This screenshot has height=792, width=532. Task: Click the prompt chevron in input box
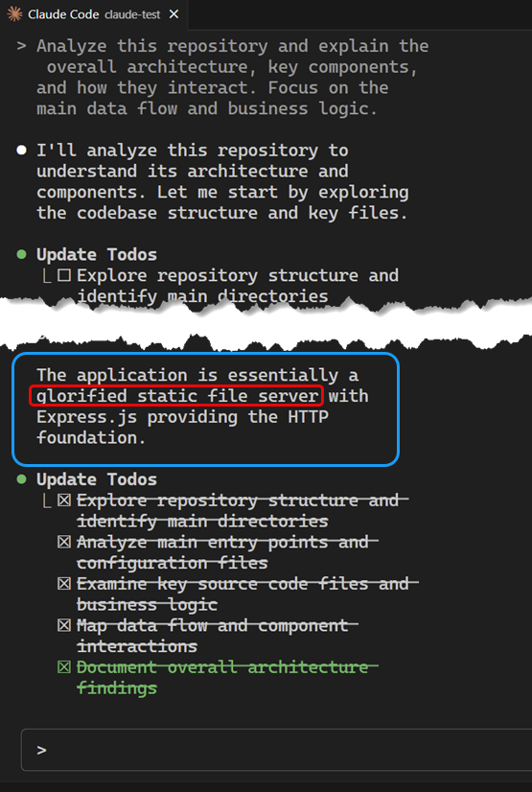click(x=41, y=750)
